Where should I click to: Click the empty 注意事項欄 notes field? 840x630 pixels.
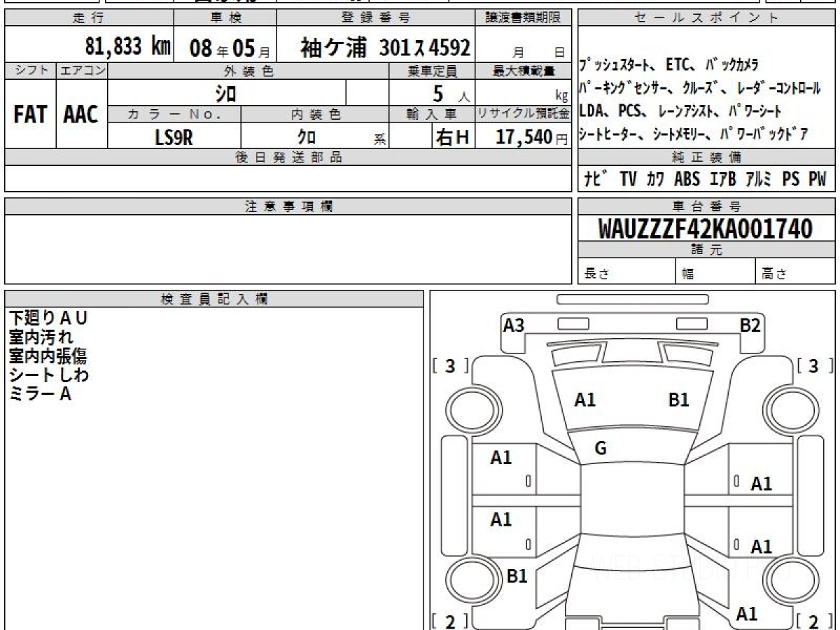(x=288, y=249)
